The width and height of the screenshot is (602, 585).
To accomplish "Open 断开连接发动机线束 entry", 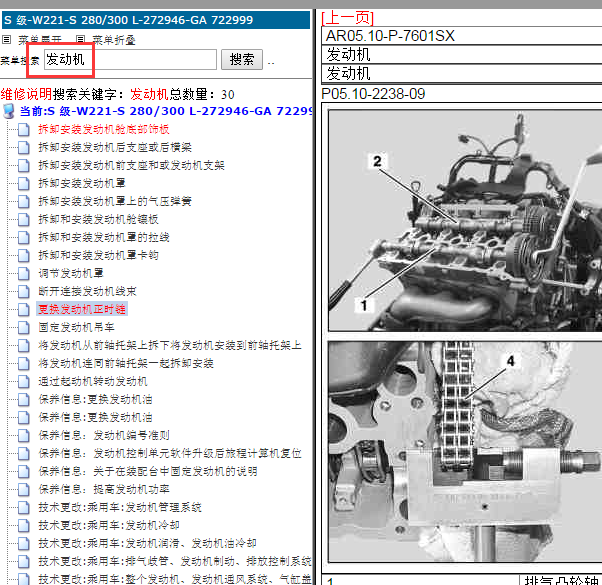I will pyautogui.click(x=87, y=292).
